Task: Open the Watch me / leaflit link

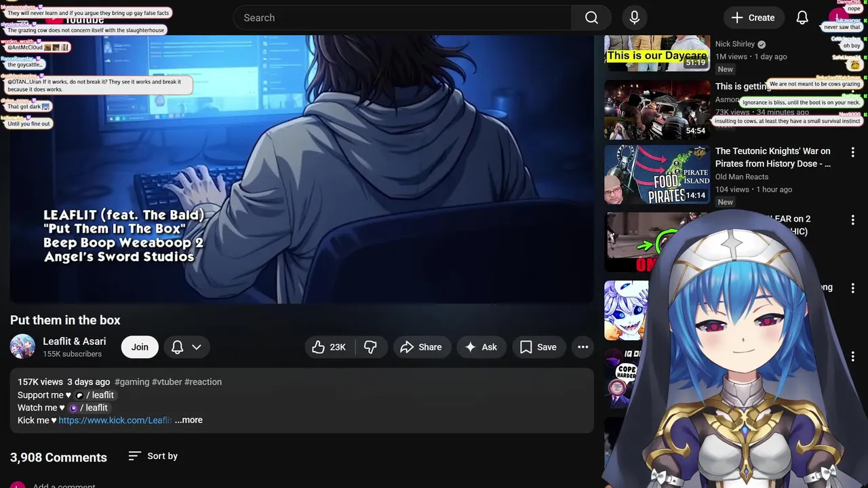Action: pos(89,407)
